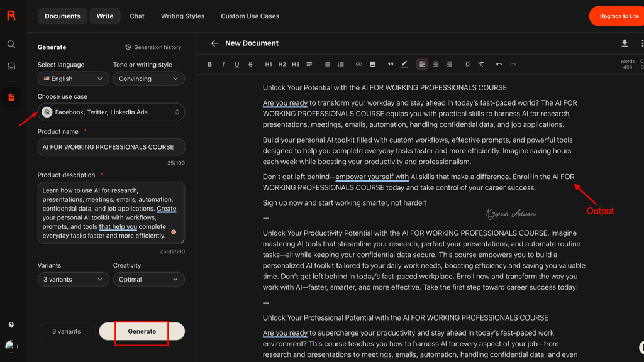The image size is (644, 362).
Task: Click the orange grammar indicator in description
Action: click(174, 233)
